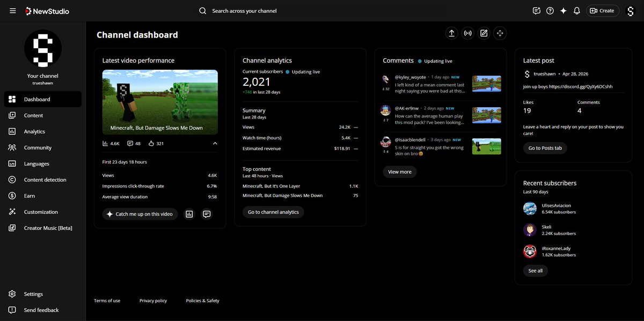This screenshot has height=321, width=644.
Task: Open Terms of use link
Action: 107,301
